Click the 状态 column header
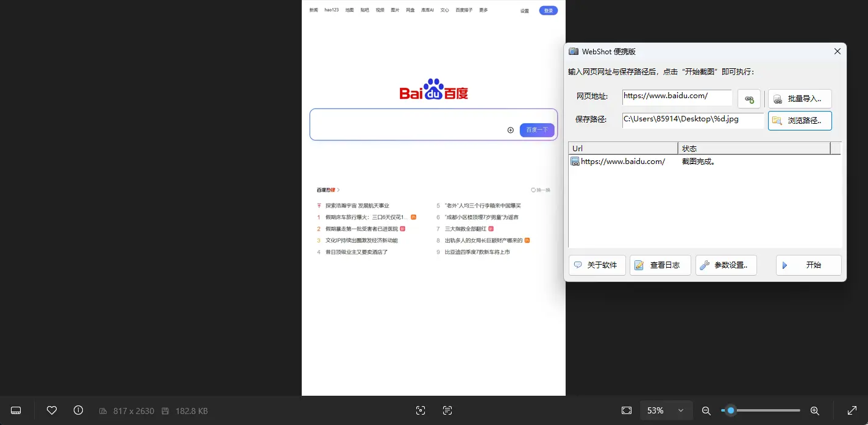This screenshot has height=425, width=868. [754, 148]
